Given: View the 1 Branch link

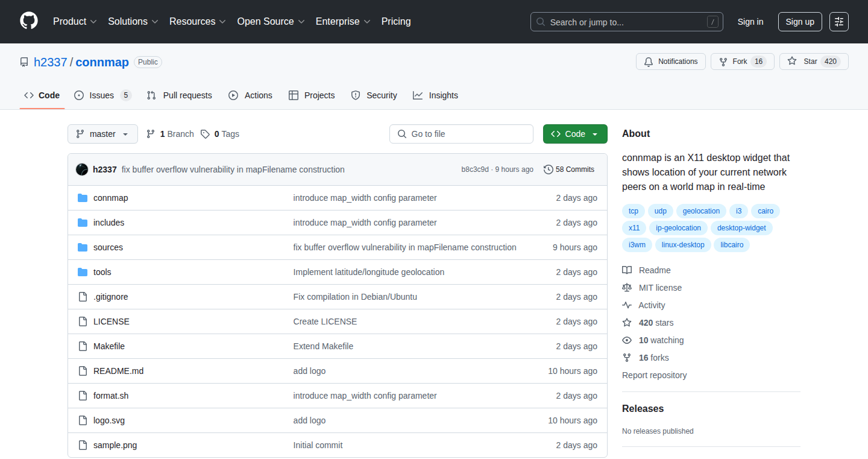Looking at the screenshot, I should point(170,134).
